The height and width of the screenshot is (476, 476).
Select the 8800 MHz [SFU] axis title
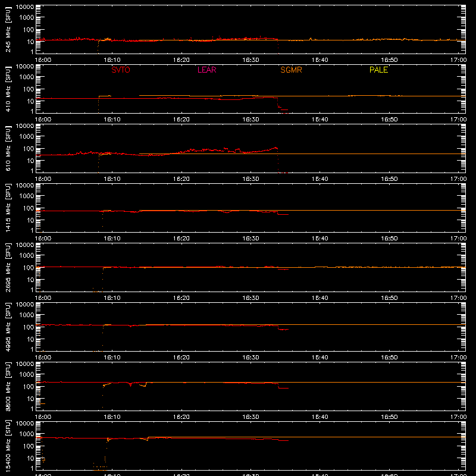click(x=8, y=386)
